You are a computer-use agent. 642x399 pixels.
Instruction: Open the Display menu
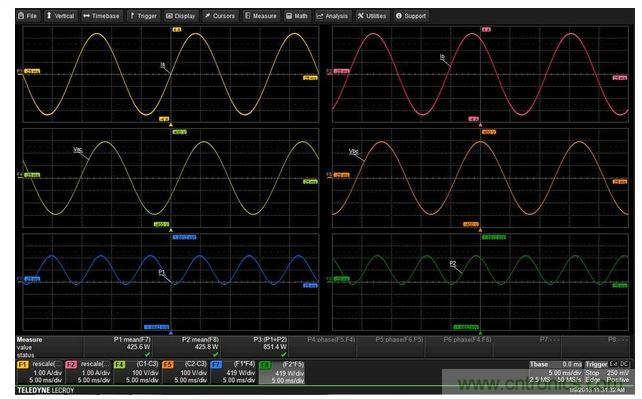(x=181, y=16)
